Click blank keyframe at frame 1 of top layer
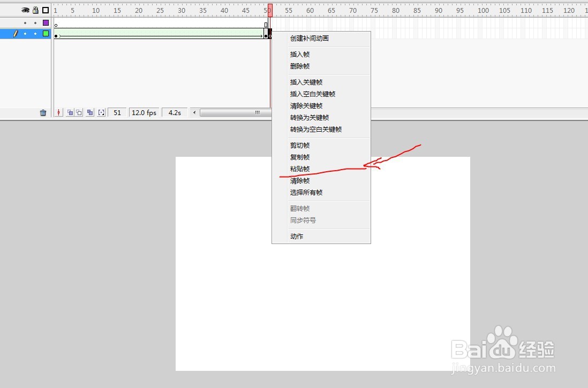This screenshot has width=588, height=388. point(56,25)
